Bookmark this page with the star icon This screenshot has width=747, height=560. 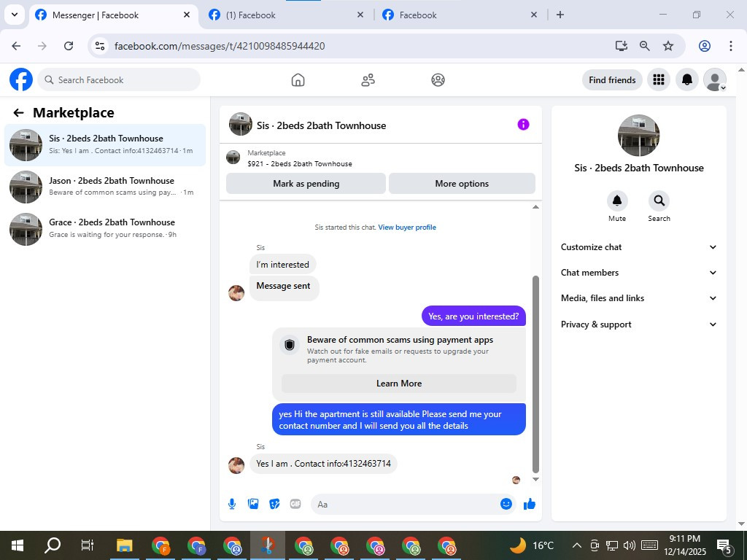coord(668,46)
